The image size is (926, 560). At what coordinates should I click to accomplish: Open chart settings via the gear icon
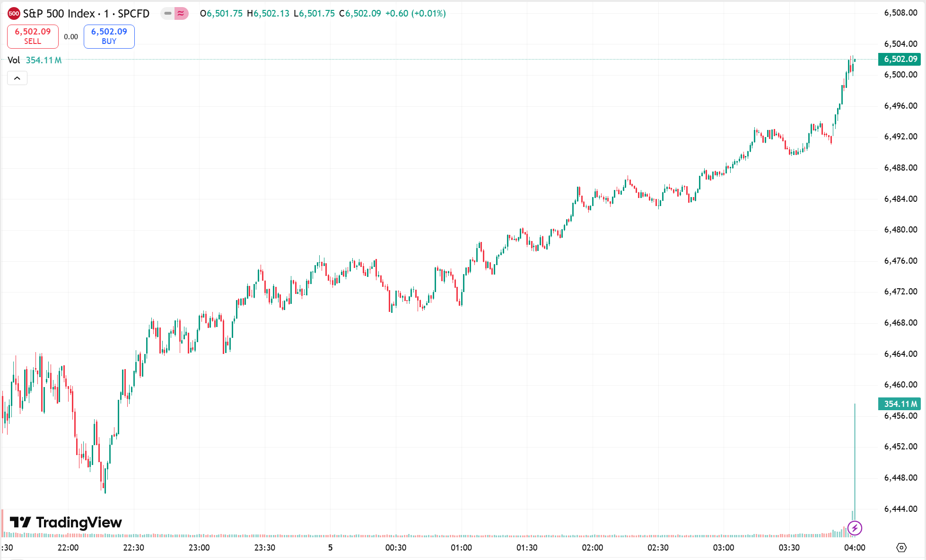[901, 547]
